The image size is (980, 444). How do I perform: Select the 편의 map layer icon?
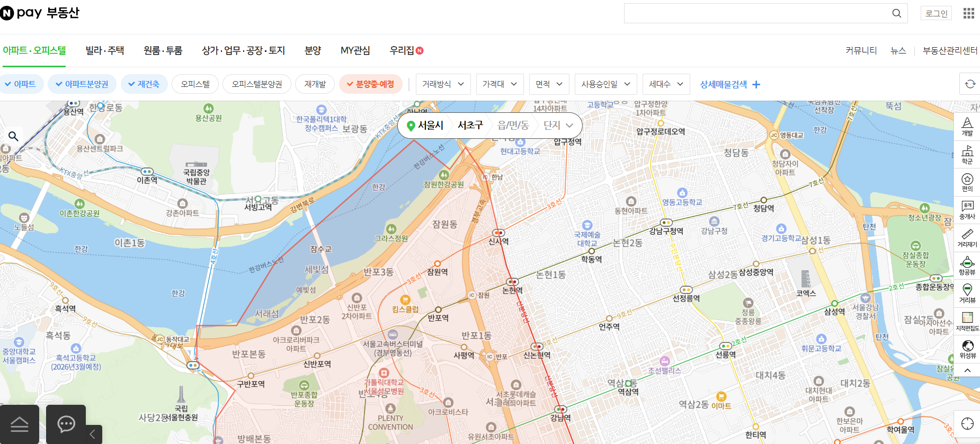(967, 182)
